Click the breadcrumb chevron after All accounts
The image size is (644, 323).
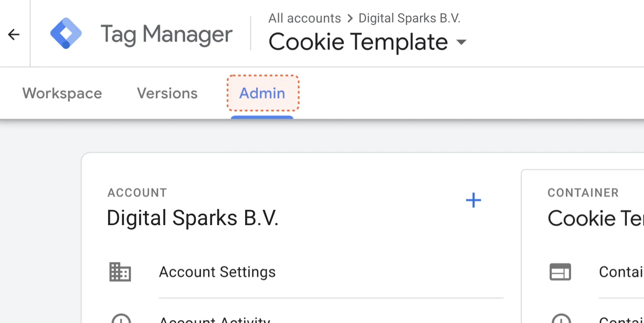pos(350,18)
